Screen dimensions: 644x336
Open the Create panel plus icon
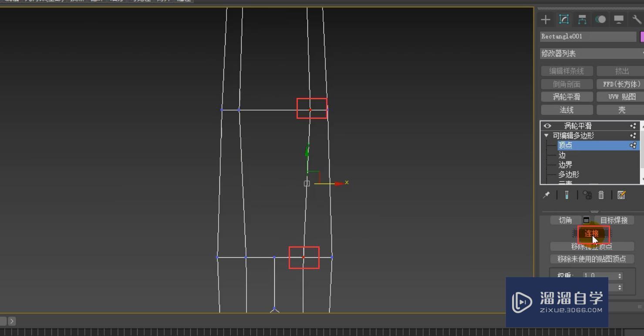coord(545,20)
